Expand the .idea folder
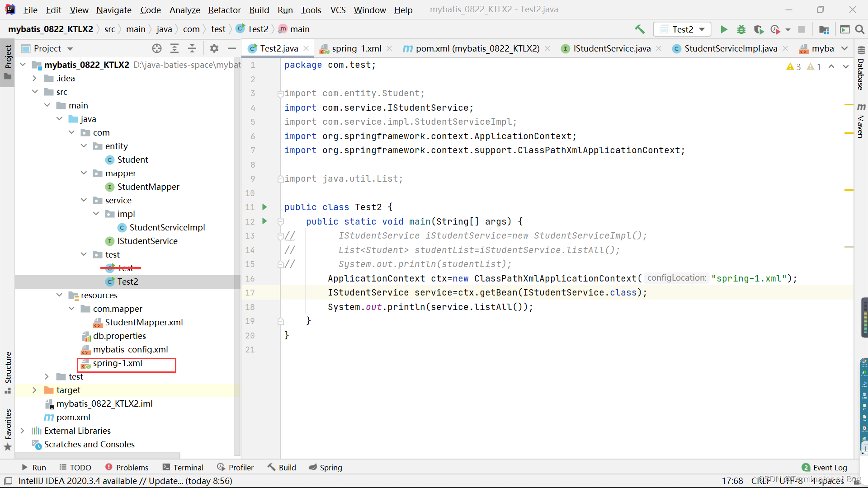This screenshot has width=868, height=488. [x=35, y=78]
